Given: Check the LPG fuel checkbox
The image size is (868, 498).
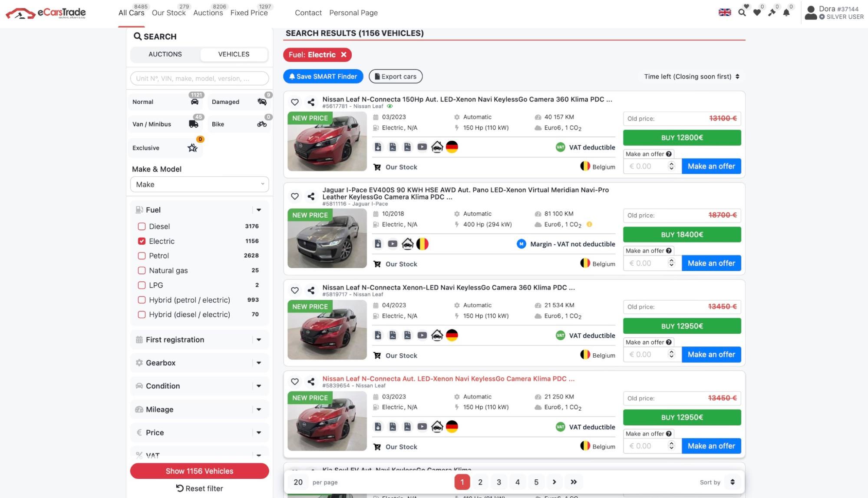Looking at the screenshot, I should pyautogui.click(x=142, y=285).
